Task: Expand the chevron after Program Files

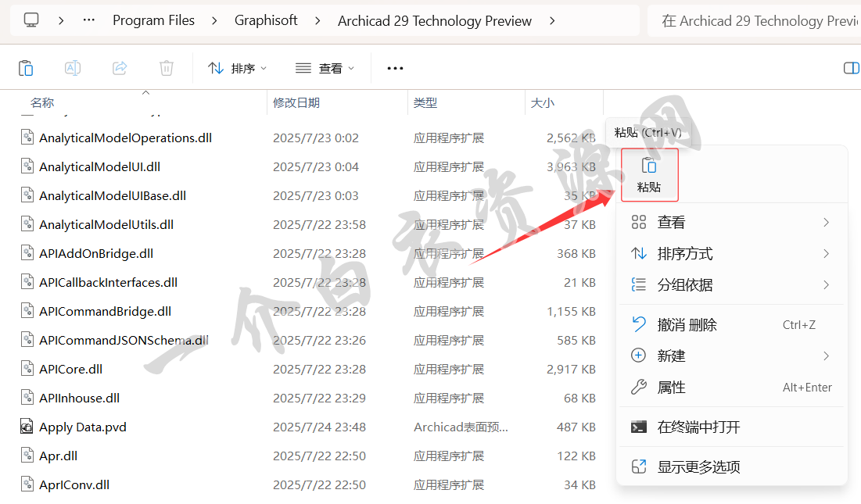Action: 214,21
